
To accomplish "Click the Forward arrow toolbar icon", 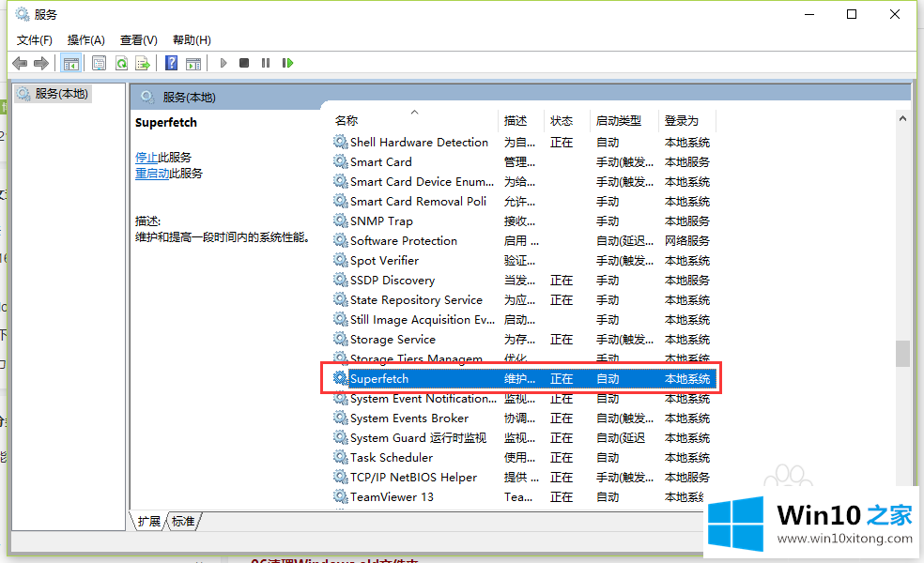I will [x=40, y=63].
